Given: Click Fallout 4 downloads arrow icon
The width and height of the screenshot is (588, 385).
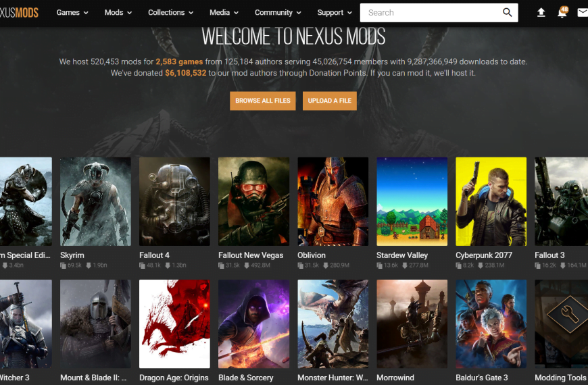Looking at the screenshot, I should coord(168,265).
